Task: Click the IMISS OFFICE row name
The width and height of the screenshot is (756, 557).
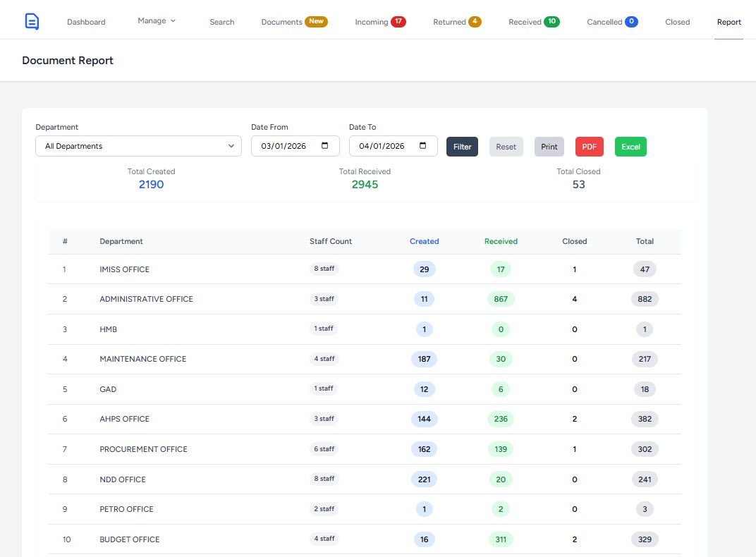Action: (x=124, y=269)
